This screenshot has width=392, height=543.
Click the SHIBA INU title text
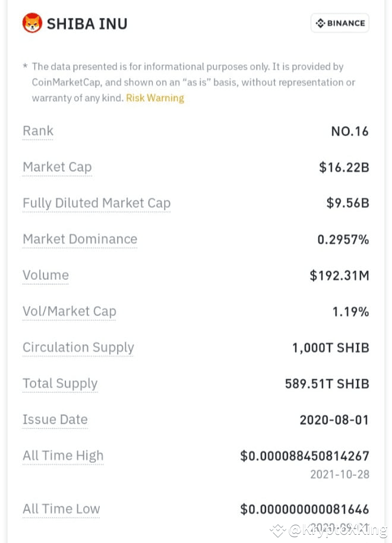[x=87, y=24]
